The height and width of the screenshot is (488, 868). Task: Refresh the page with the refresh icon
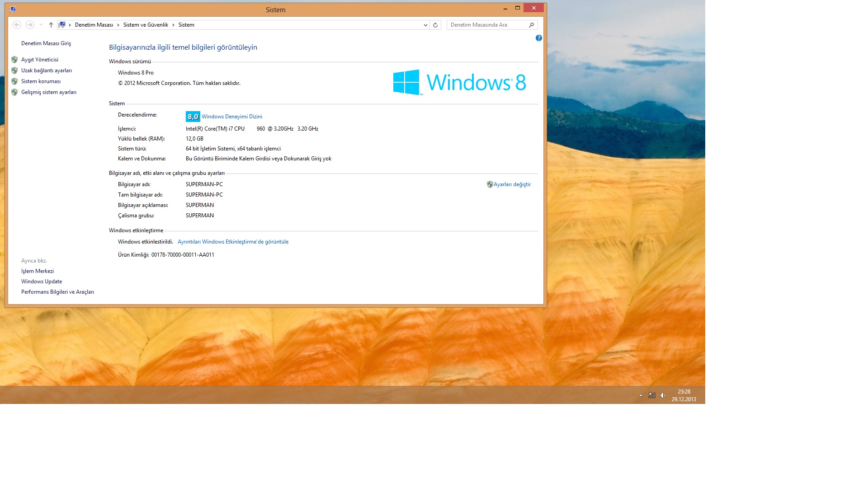435,25
